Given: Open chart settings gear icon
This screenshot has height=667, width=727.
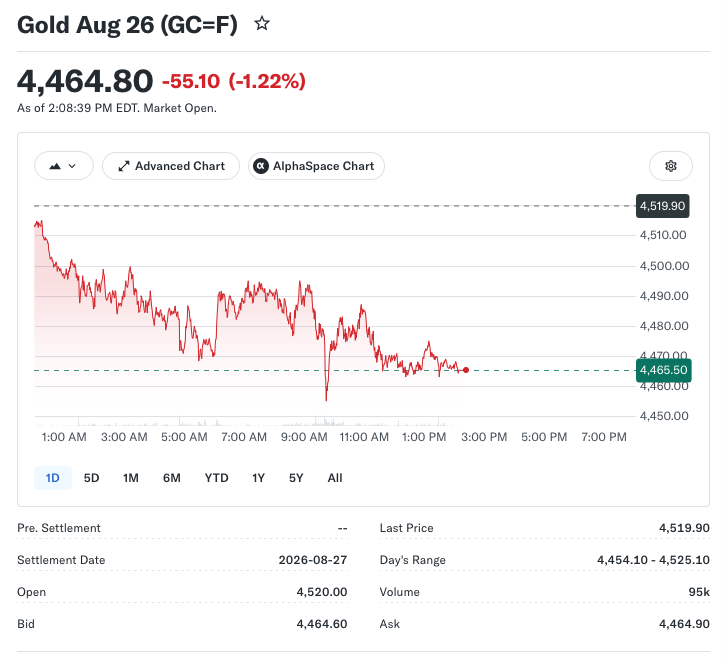Looking at the screenshot, I should click(x=670, y=166).
